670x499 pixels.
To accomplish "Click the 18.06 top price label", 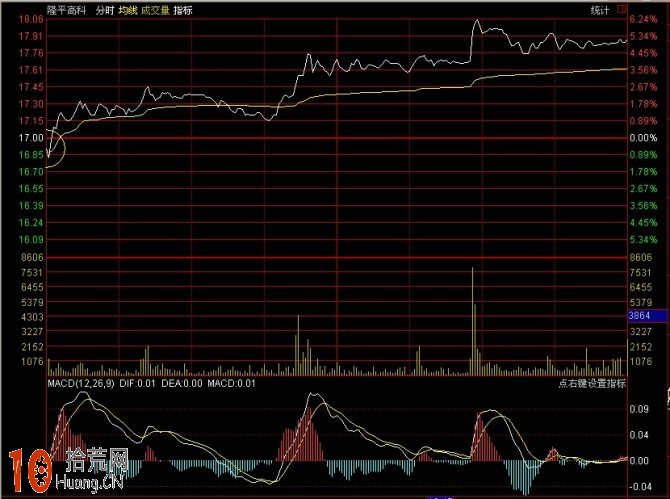I will pyautogui.click(x=31, y=19).
